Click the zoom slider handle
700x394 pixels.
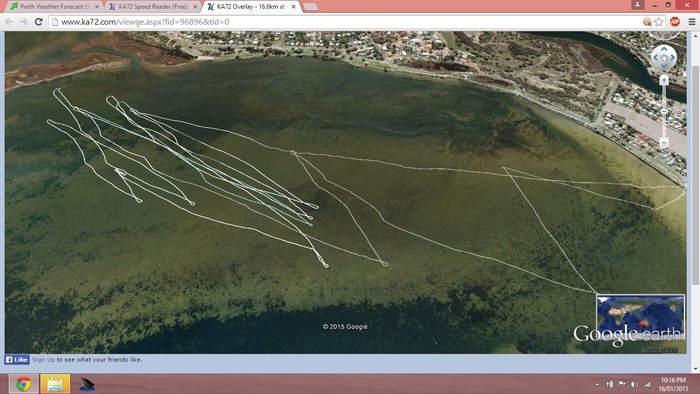(664, 111)
